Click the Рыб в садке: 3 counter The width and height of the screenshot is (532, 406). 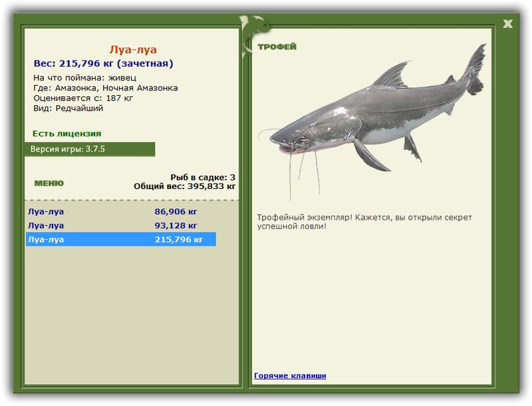pos(203,177)
